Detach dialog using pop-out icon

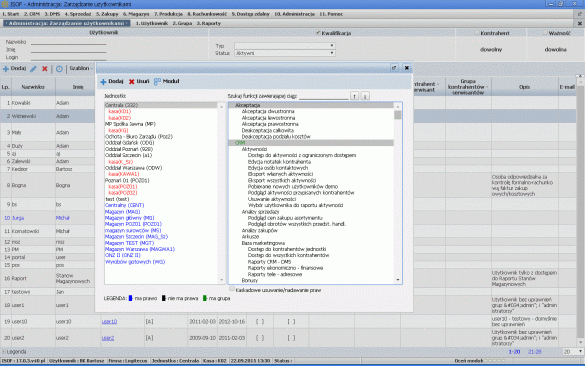tap(394, 68)
